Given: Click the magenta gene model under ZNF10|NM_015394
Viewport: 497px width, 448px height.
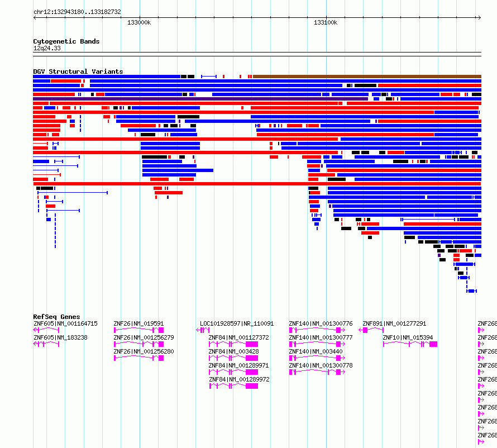Looking at the screenshot, I should 410,344.
